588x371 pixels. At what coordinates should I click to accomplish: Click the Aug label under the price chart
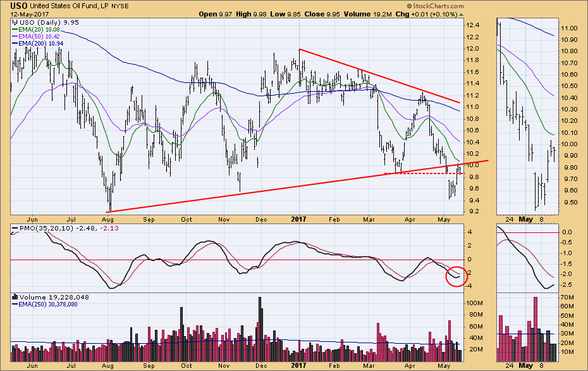tap(107, 219)
